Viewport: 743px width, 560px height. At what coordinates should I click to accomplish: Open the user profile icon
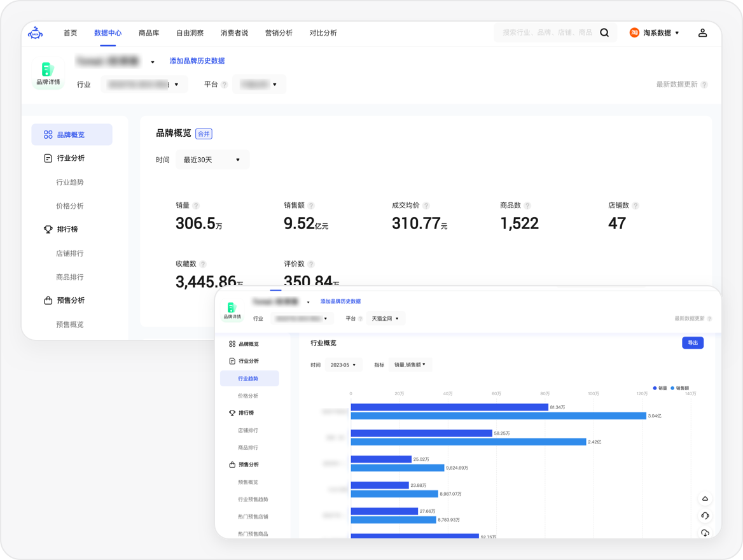pos(702,33)
